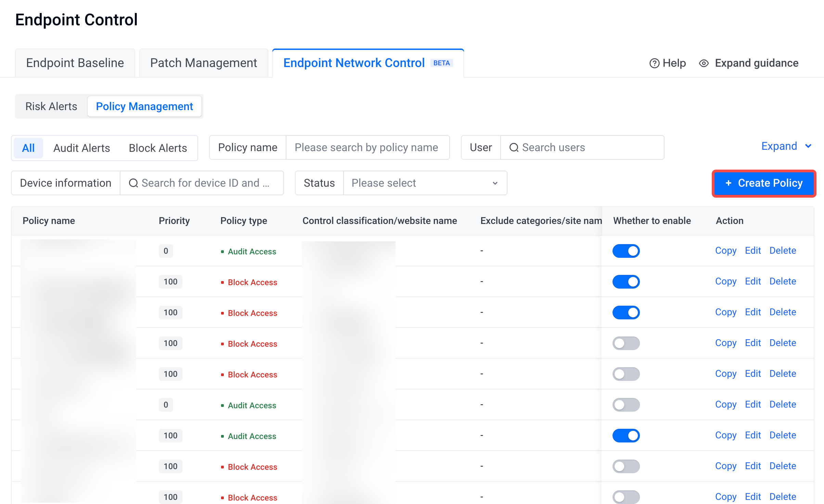Turn off the priority 100 Audit Access toggle
Image resolution: width=824 pixels, height=504 pixels.
pyautogui.click(x=626, y=435)
